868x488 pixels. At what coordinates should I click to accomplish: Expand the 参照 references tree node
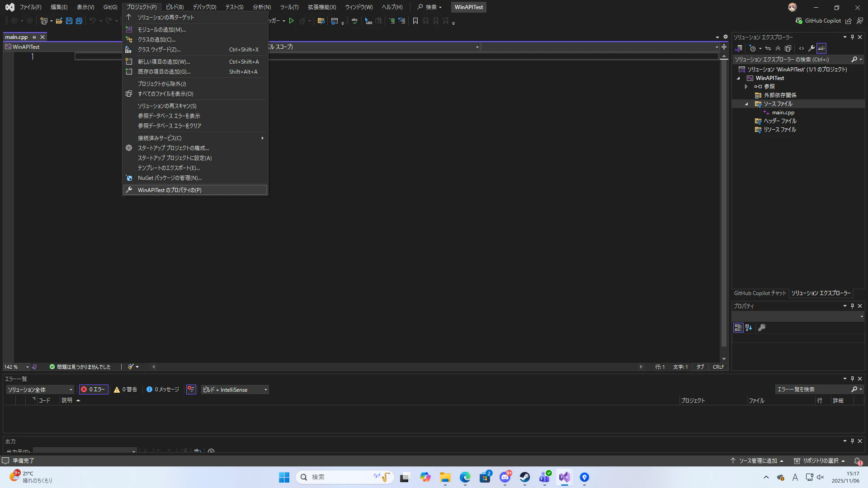tap(746, 86)
